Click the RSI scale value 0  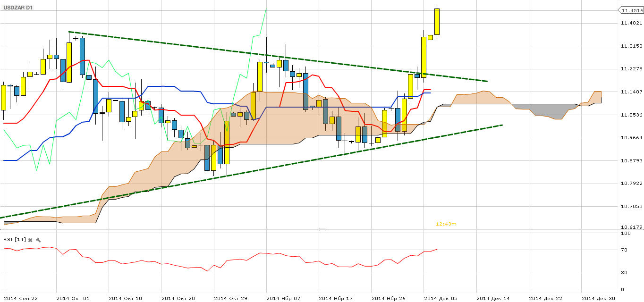tap(623, 289)
